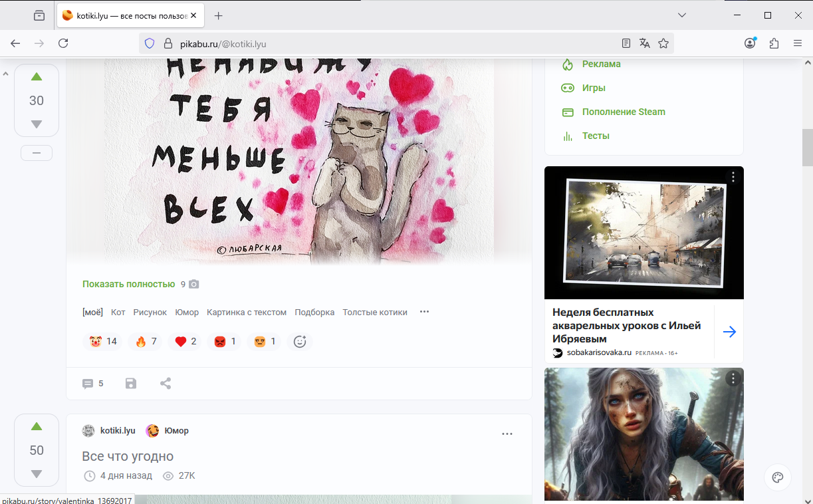Select the Толстые котики tag
813x504 pixels.
click(375, 312)
